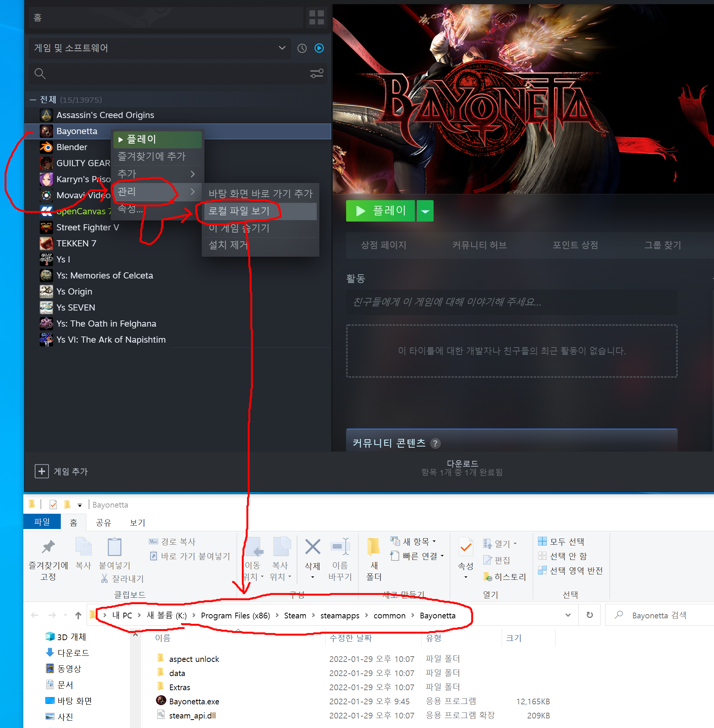The height and width of the screenshot is (728, 714).
Task: Open the green play options dropdown arrow
Action: click(x=425, y=211)
